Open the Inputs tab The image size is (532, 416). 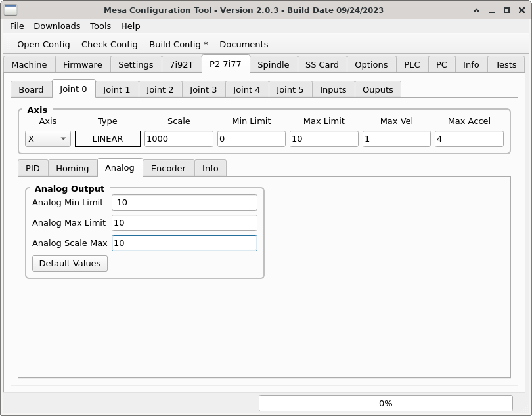pos(333,89)
